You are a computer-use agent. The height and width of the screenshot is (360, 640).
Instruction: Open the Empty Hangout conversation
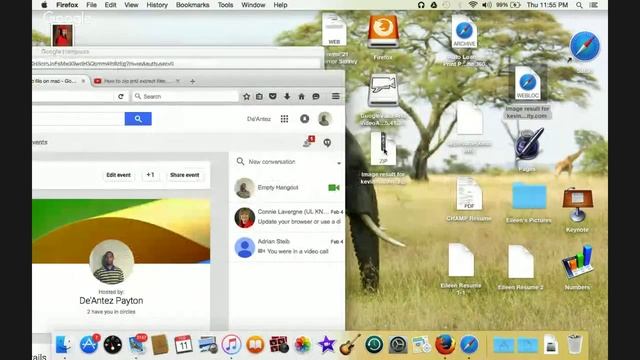coord(287,188)
